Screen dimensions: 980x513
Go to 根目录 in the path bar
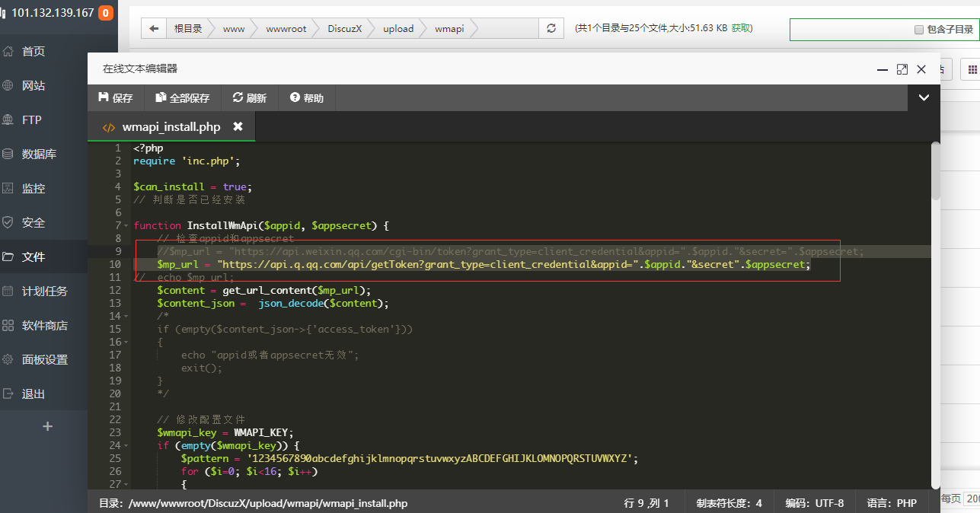click(188, 28)
